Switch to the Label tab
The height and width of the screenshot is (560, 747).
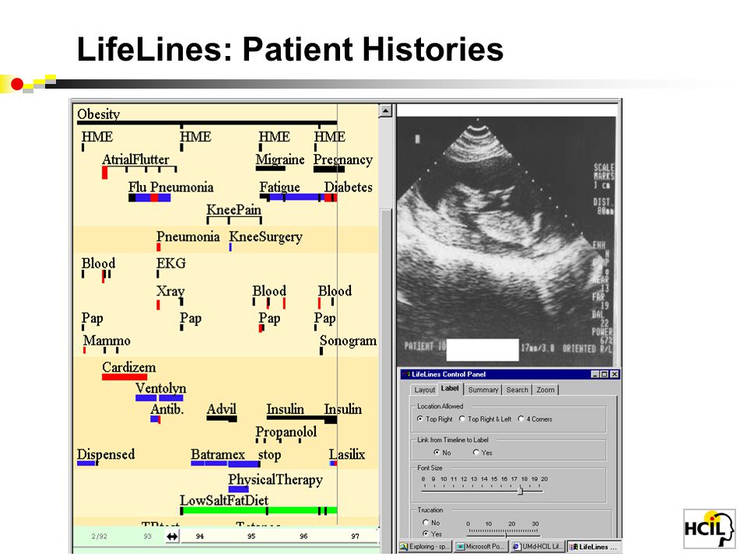coord(450,389)
